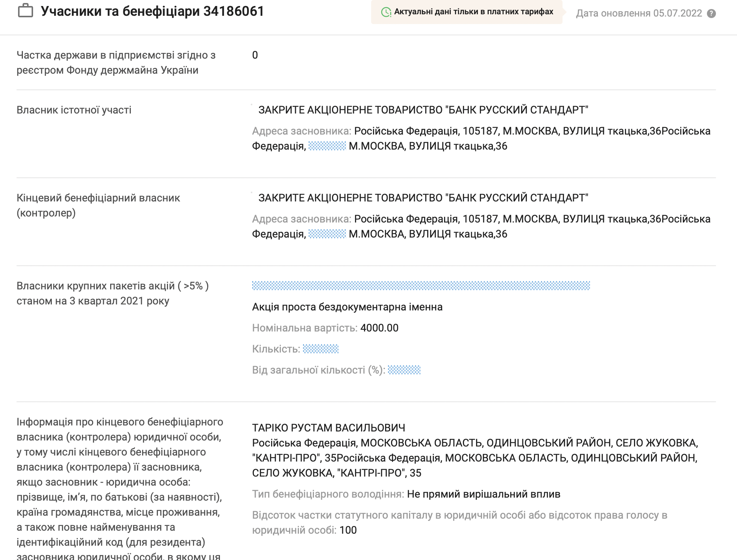The width and height of the screenshot is (737, 560).
Task: Click the state share value "0"
Action: tap(255, 55)
